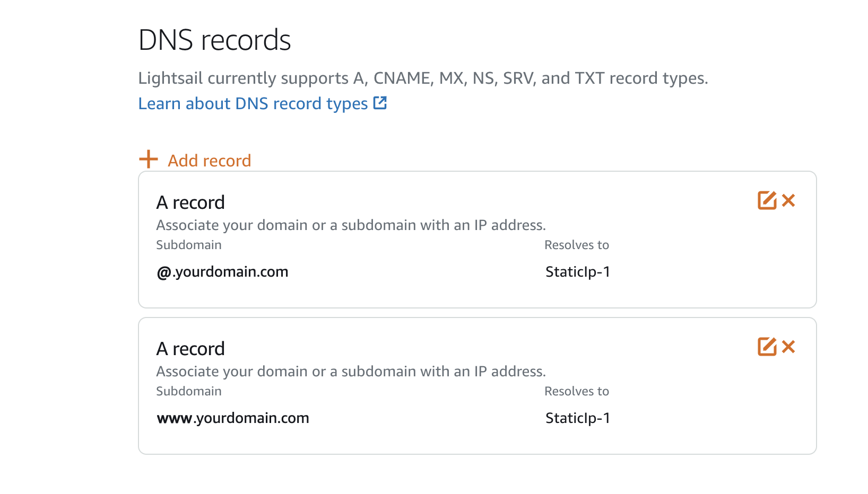This screenshot has width=868, height=494.
Task: Open the Learn about DNS record types link
Action: 253,103
